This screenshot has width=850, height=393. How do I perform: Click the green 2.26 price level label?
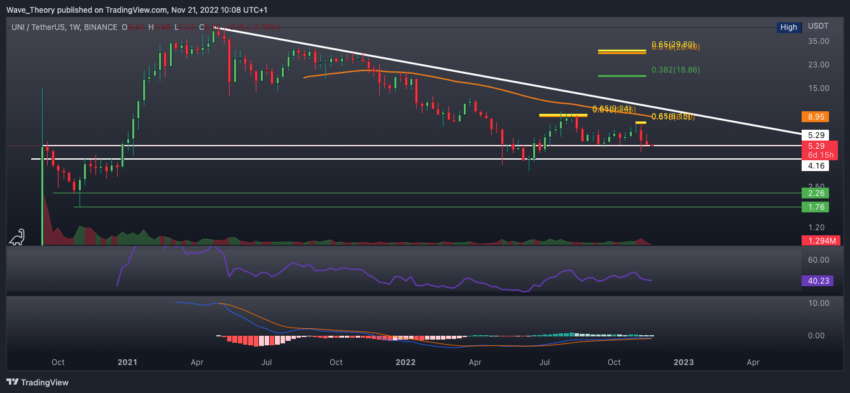[815, 192]
